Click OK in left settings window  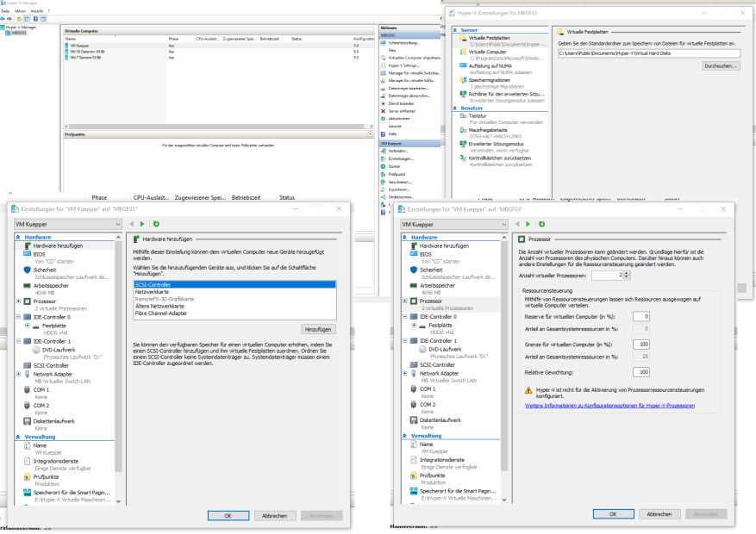(x=228, y=516)
